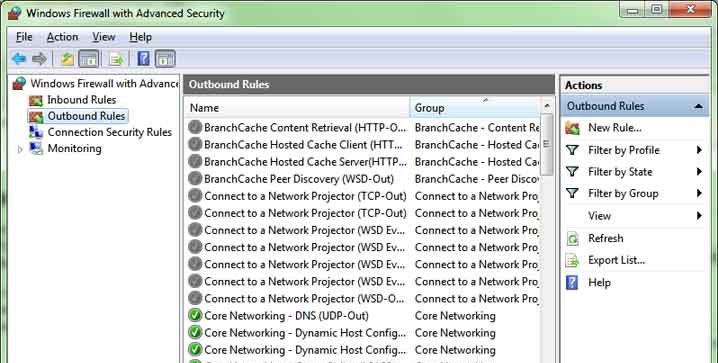The image size is (718, 363).
Task: Click the blue Help question-mark toolbar icon
Action: [143, 59]
